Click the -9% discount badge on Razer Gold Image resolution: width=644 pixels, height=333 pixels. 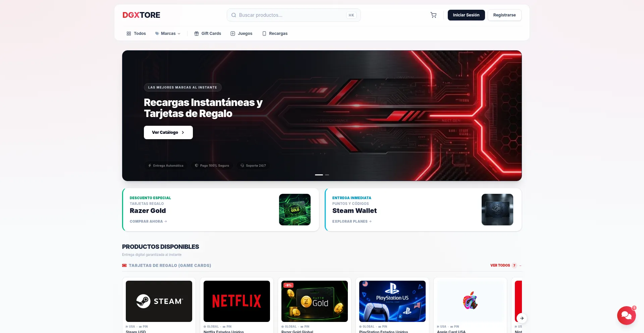(x=288, y=285)
